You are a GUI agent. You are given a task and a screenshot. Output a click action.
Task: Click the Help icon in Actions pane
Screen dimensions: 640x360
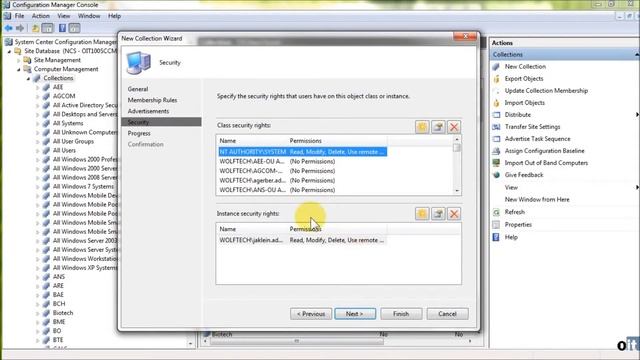pos(496,237)
